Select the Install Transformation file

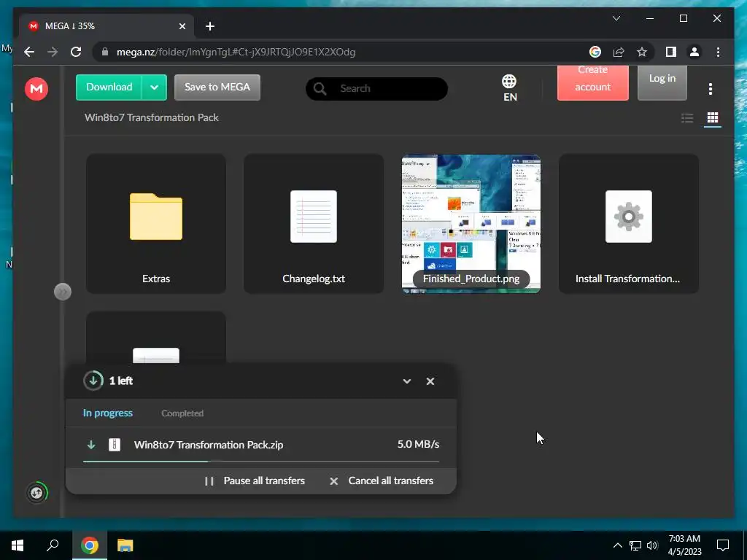[628, 223]
